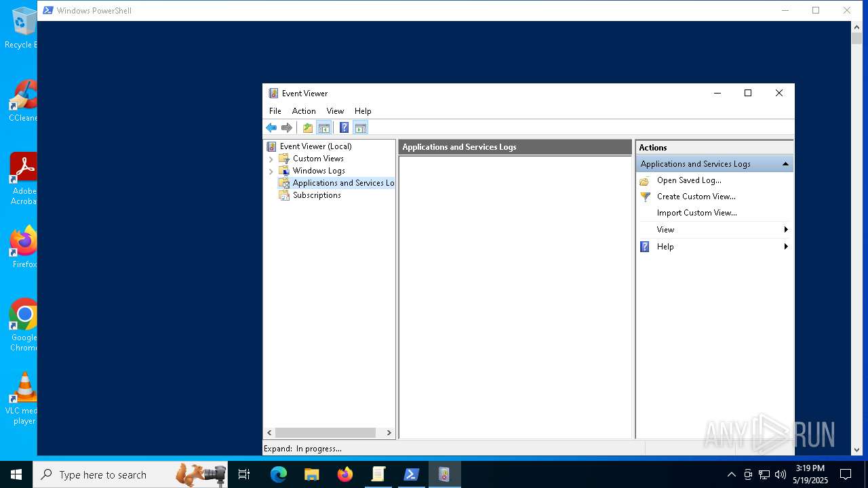Click the Windows PowerShell title bar icon
This screenshot has height=488, width=868.
pyautogui.click(x=48, y=10)
